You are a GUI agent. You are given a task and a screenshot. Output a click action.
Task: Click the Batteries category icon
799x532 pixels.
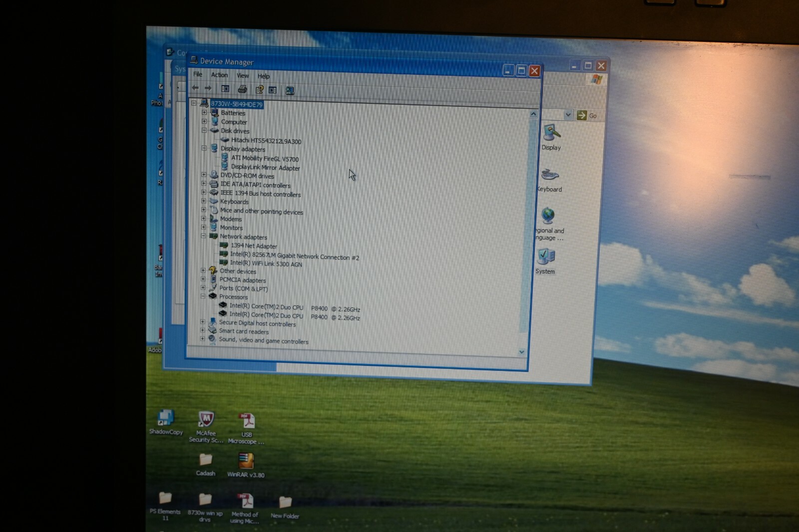[x=215, y=113]
